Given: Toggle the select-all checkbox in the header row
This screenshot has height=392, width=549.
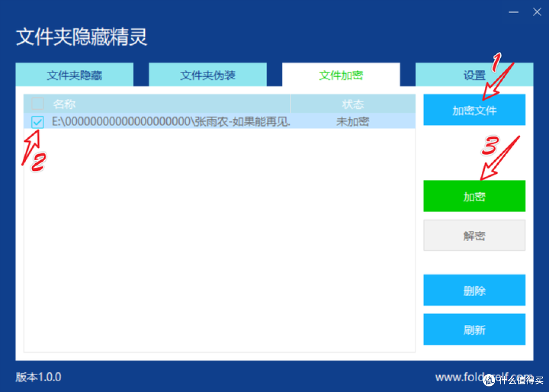Looking at the screenshot, I should coord(38,104).
